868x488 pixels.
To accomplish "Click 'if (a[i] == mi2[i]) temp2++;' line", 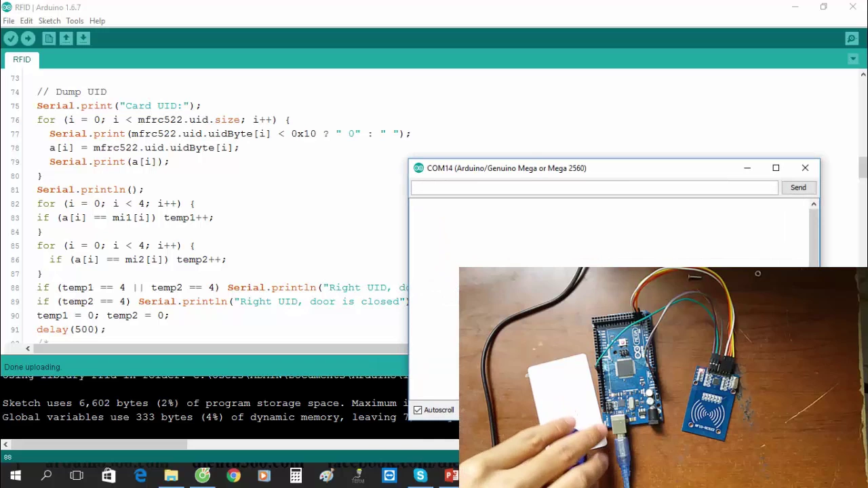I will coord(138,260).
